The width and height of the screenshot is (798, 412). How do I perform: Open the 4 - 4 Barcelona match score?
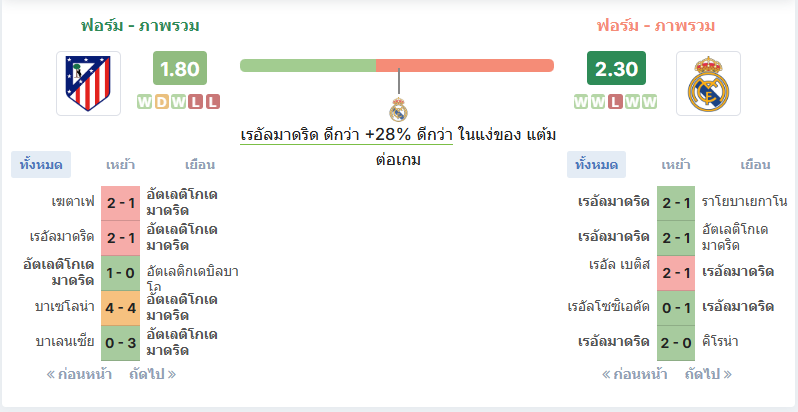pyautogui.click(x=121, y=308)
